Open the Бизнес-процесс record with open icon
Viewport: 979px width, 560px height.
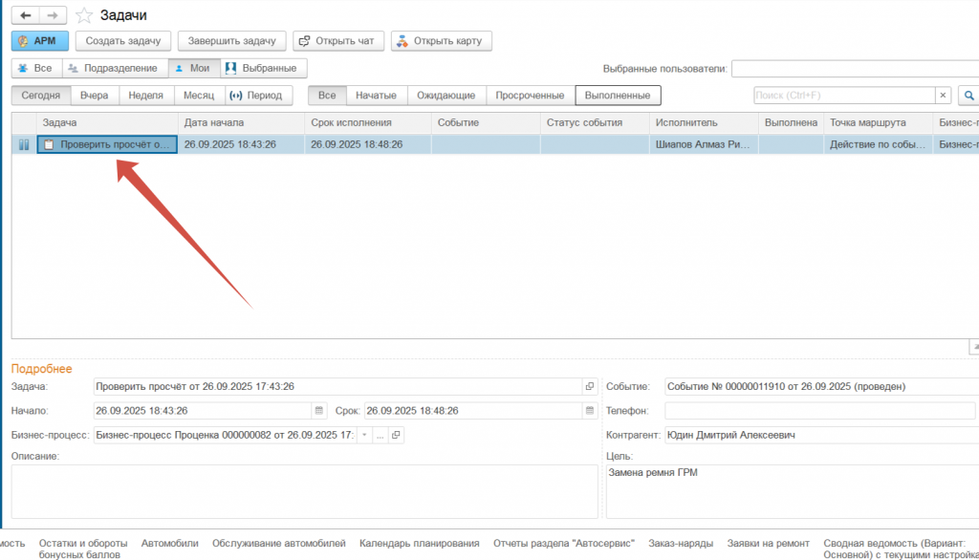click(x=396, y=436)
